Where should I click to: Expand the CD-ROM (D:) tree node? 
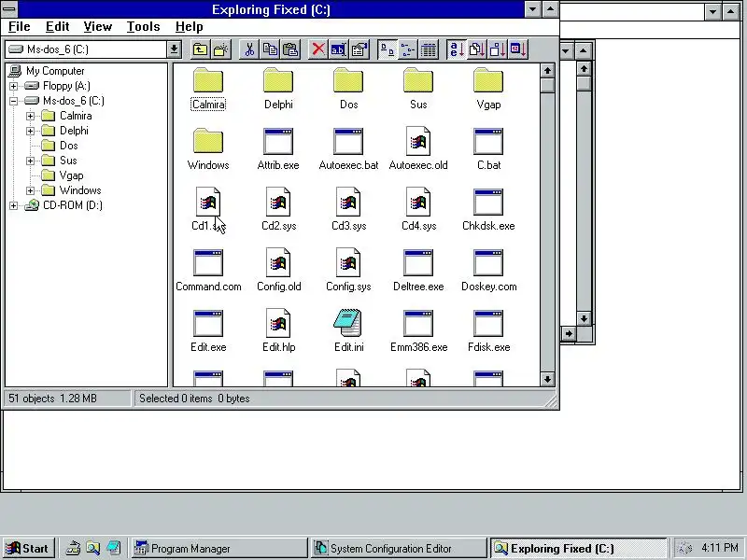click(x=14, y=205)
